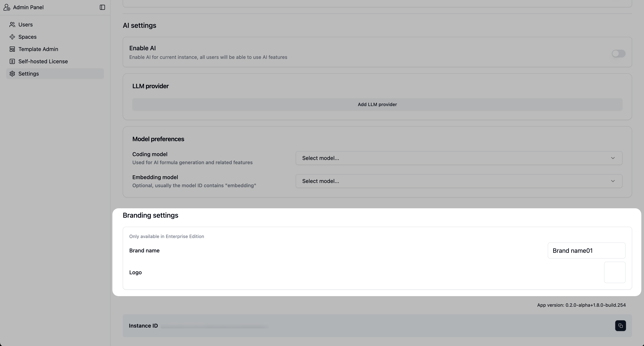The image size is (644, 346).
Task: Click the Admin Panel user icon
Action: tap(7, 7)
